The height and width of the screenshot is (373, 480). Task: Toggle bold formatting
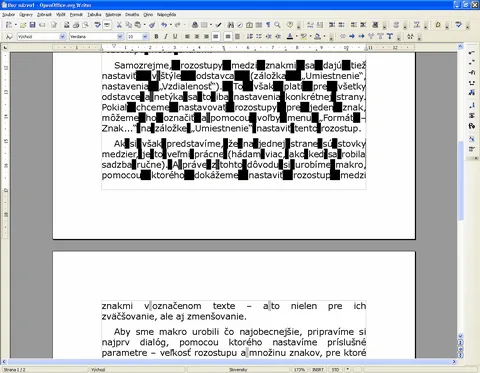pyautogui.click(x=156, y=36)
